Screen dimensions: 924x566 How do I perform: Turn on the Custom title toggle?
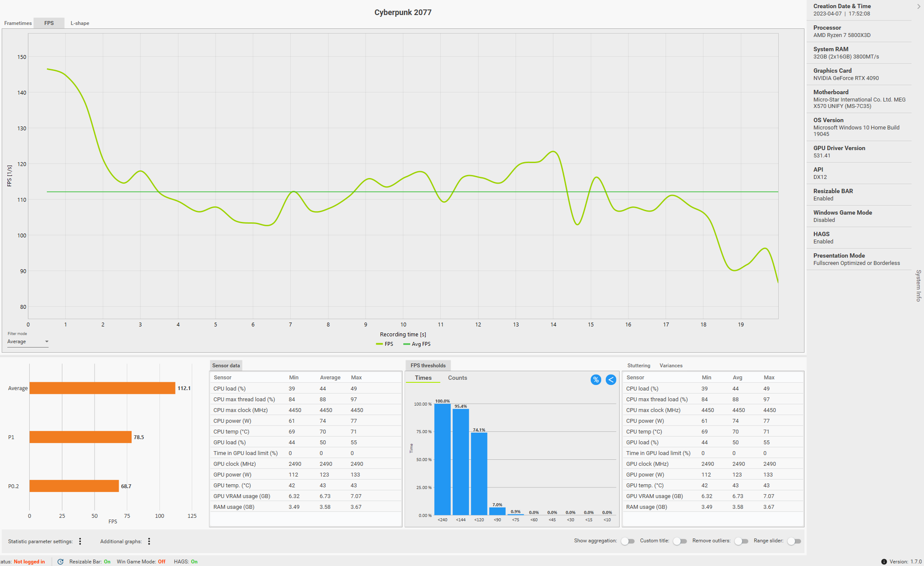point(680,541)
